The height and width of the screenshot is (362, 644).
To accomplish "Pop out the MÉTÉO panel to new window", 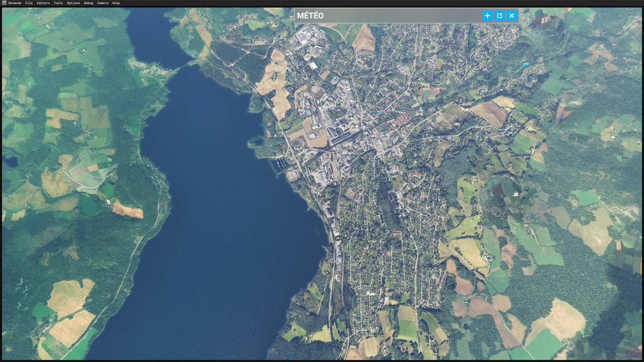I will pyautogui.click(x=499, y=15).
